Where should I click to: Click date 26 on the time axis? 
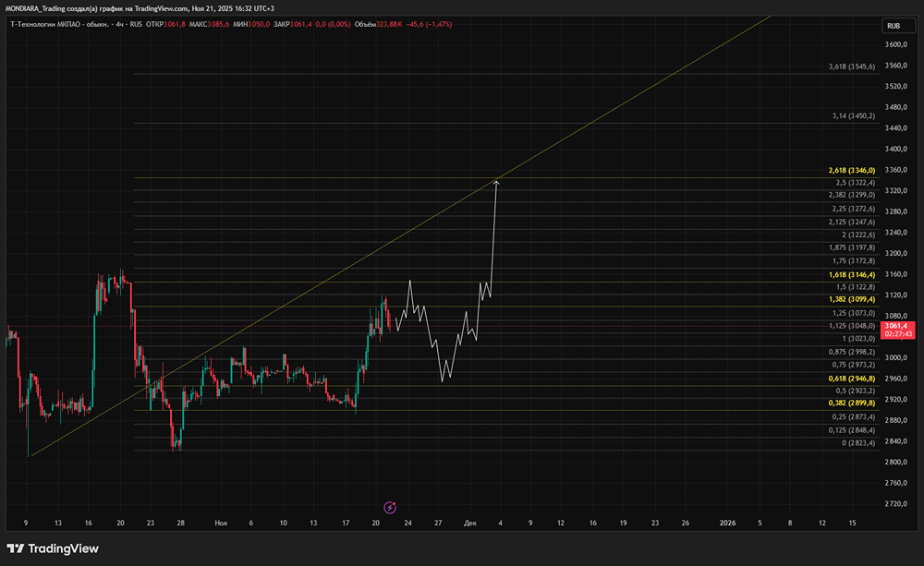(x=686, y=523)
